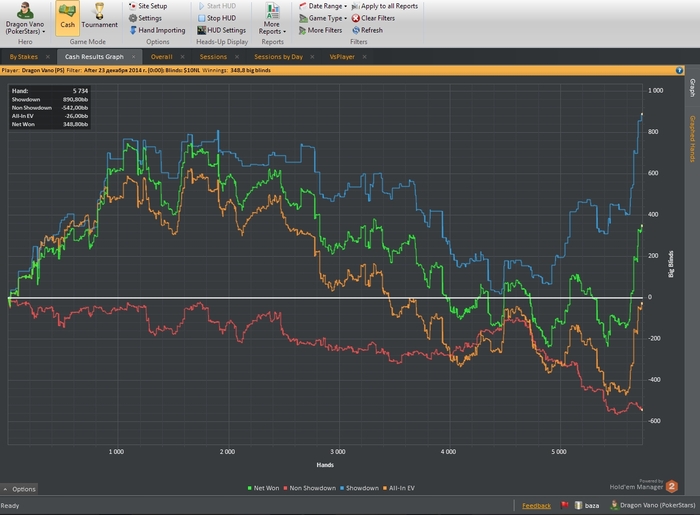700x515 pixels.
Task: Close the Sessions by Day tab
Action: 312,57
